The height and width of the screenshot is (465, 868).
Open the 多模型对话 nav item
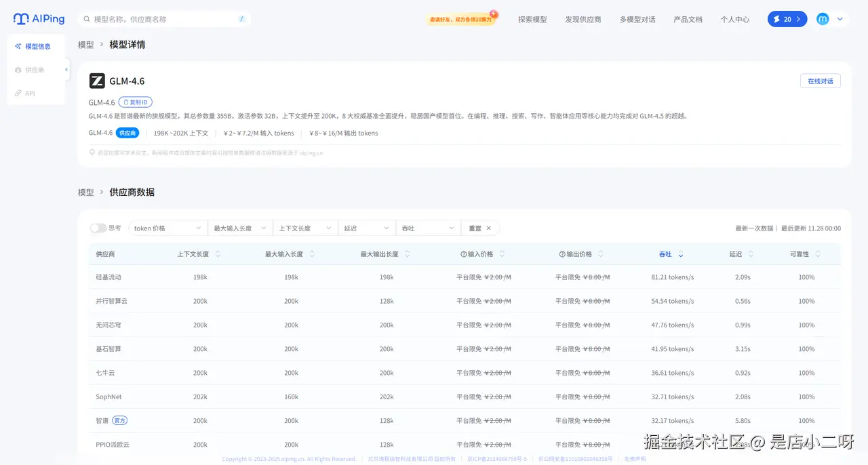pyautogui.click(x=637, y=20)
